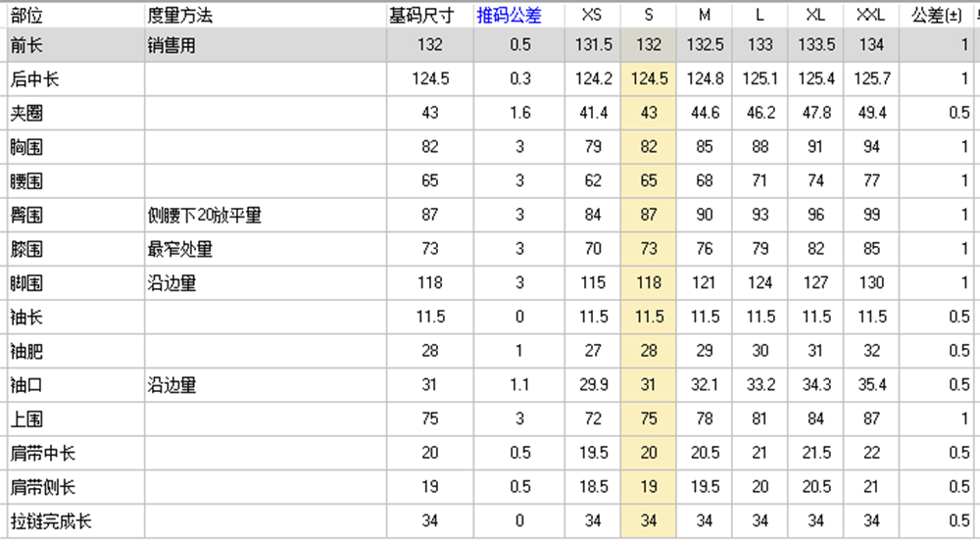
Task: Select the S size column header
Action: tap(648, 16)
